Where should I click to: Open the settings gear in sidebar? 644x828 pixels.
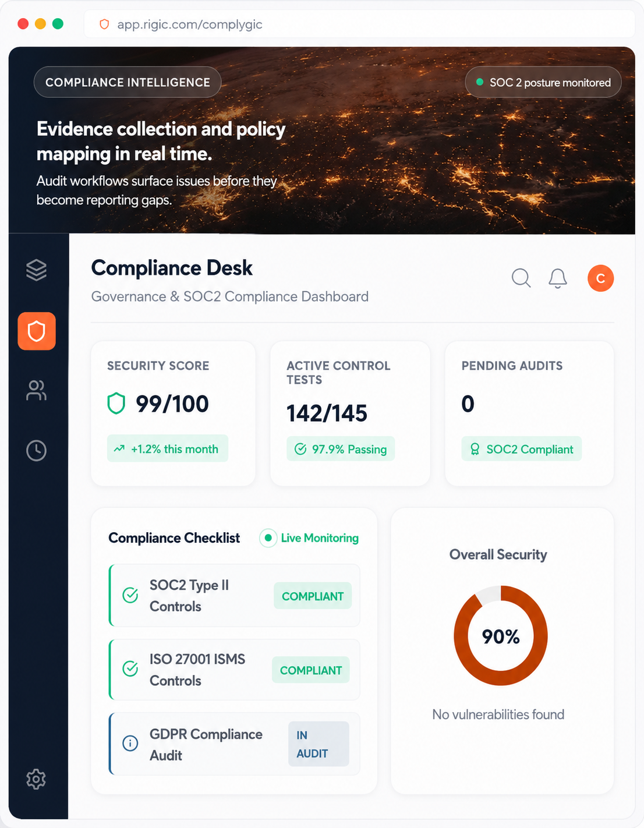(x=36, y=779)
